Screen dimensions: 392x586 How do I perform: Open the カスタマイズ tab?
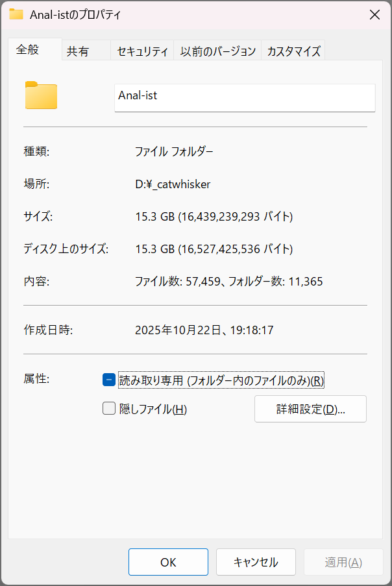[x=293, y=51]
